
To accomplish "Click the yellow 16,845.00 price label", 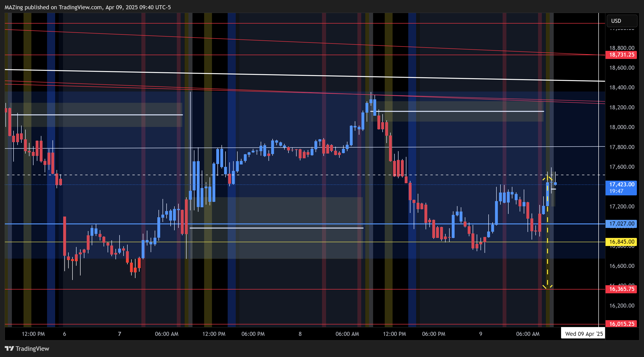I will coord(621,242).
